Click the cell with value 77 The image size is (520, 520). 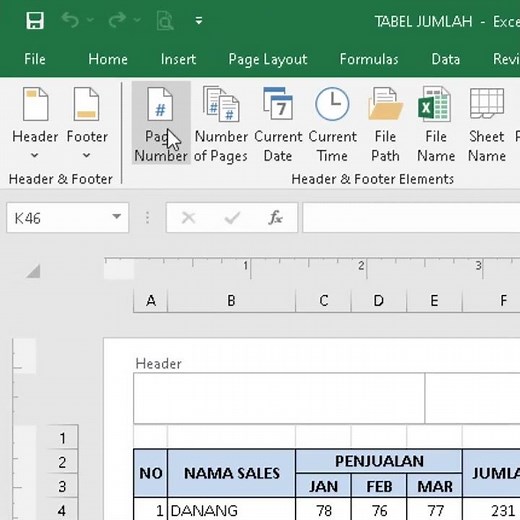click(434, 509)
